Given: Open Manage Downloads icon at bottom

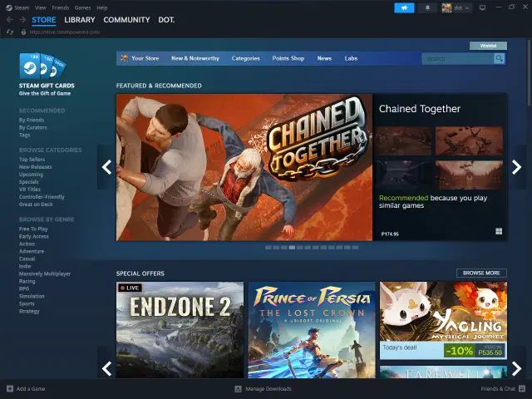Looking at the screenshot, I should pos(239,388).
